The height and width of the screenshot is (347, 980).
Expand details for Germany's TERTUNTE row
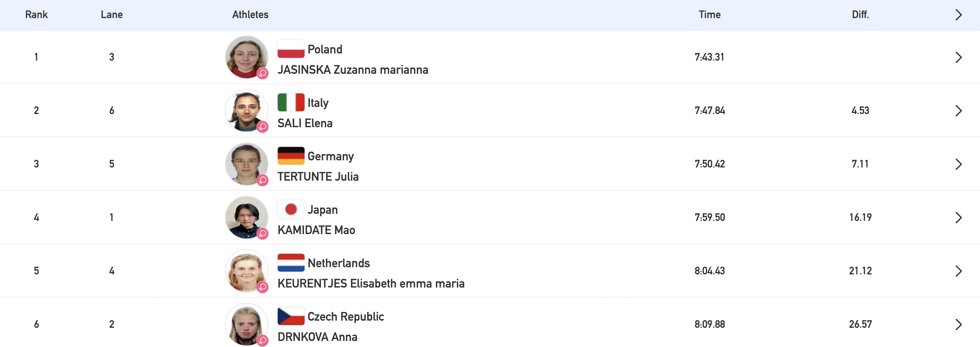958,164
